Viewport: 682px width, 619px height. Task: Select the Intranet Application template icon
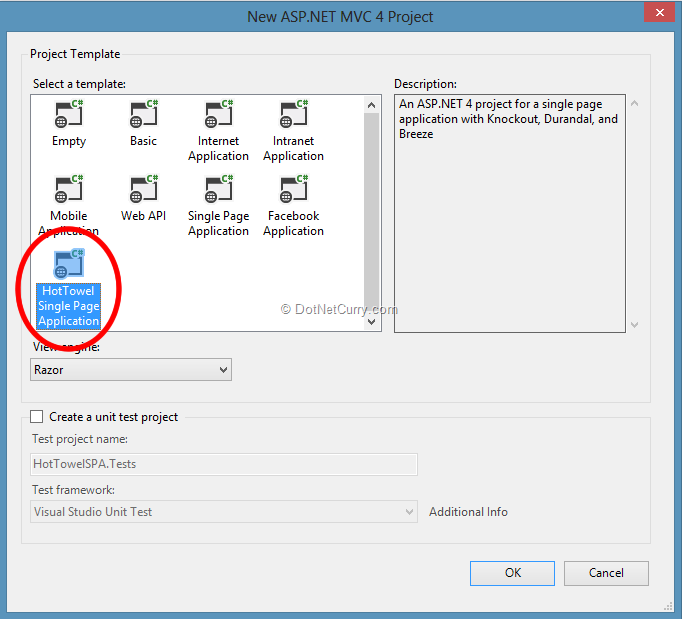[x=294, y=114]
